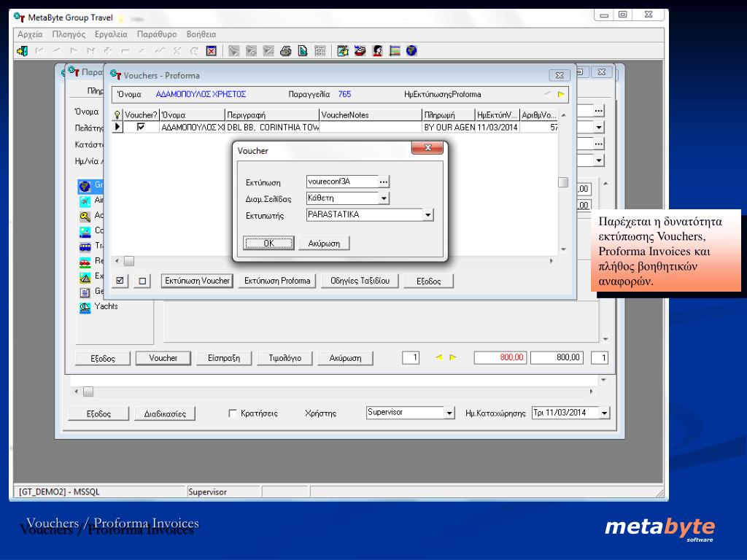Viewport: 747px width, 560px height.
Task: Open the Βοήθεια menu
Action: pyautogui.click(x=201, y=34)
